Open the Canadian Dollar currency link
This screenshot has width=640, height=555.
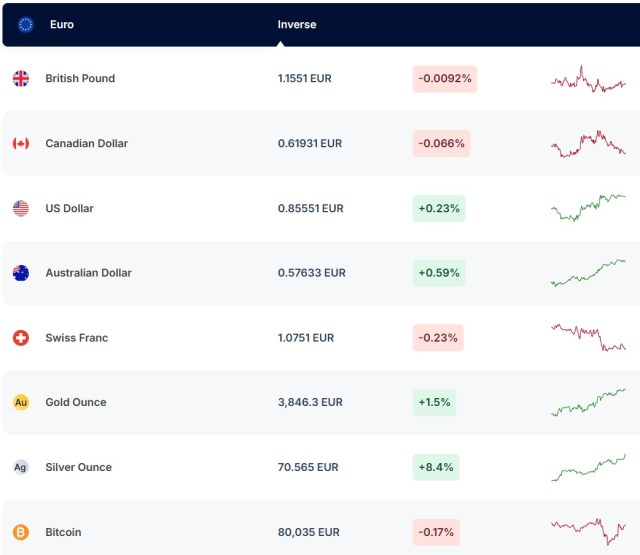[86, 144]
